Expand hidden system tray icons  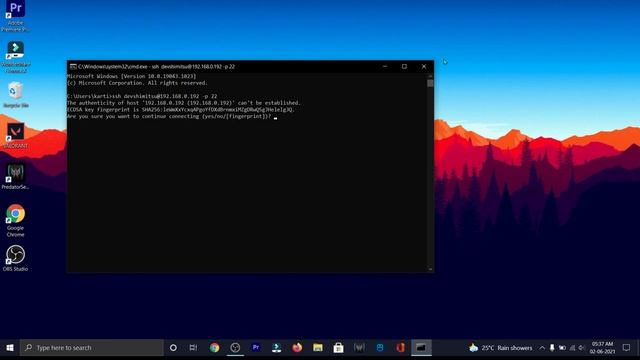click(542, 348)
